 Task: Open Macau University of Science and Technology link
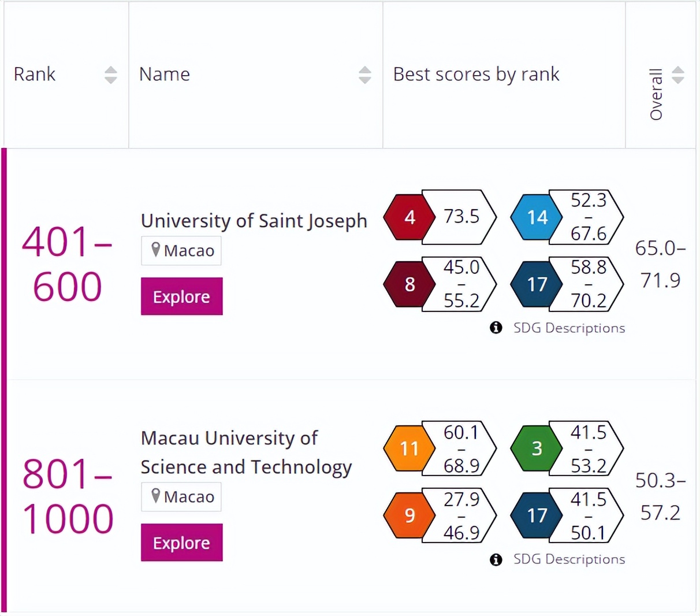[x=245, y=452]
